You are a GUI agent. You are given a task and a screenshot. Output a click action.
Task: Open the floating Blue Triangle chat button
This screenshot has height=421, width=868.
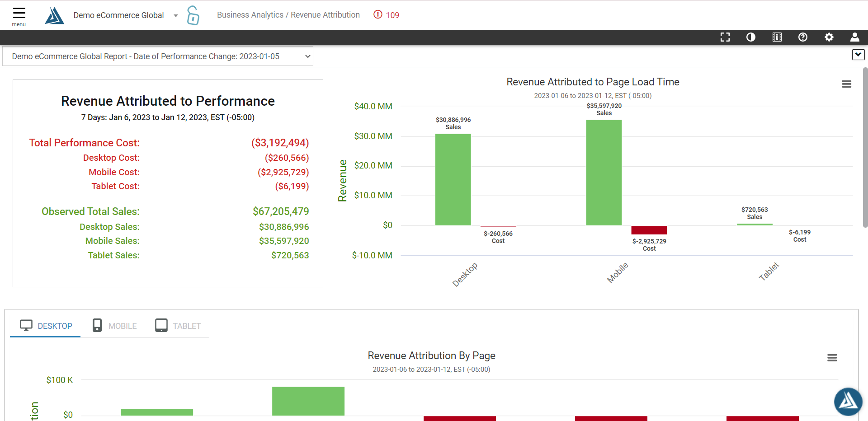(x=848, y=402)
